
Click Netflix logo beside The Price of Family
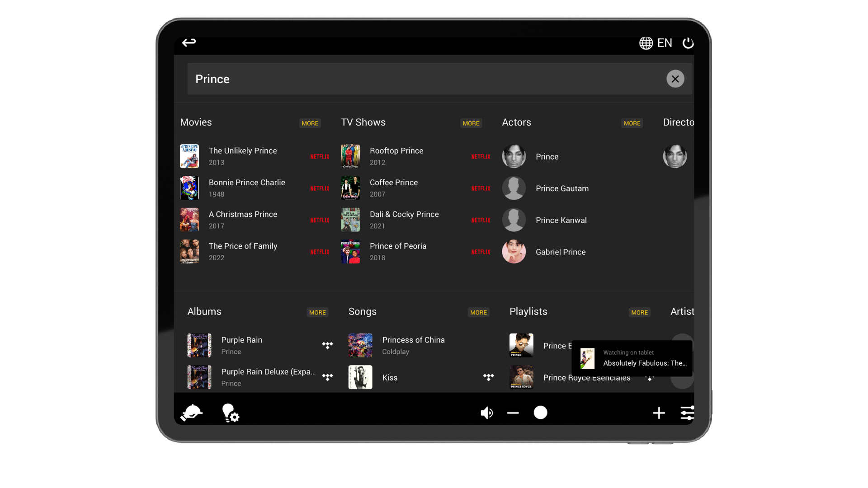pos(320,252)
